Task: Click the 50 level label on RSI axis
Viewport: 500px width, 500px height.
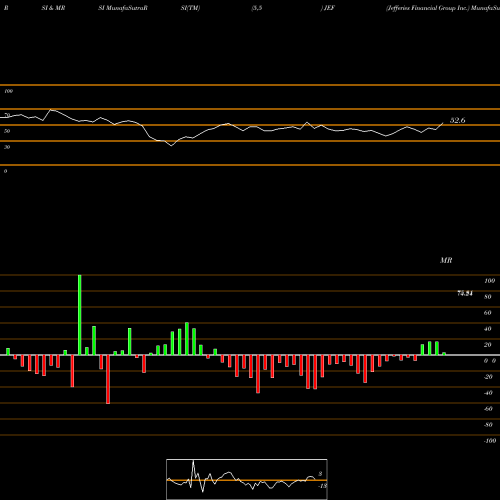Action: pos(7,131)
